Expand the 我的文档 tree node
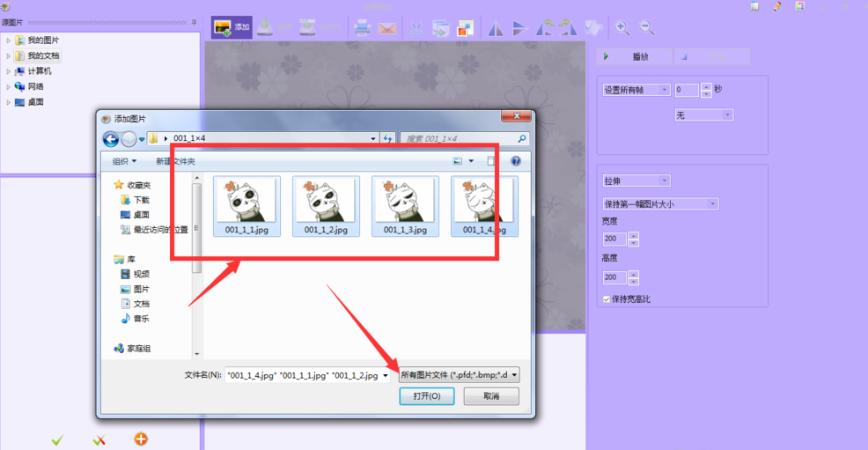The width and height of the screenshot is (868, 450). coord(8,55)
